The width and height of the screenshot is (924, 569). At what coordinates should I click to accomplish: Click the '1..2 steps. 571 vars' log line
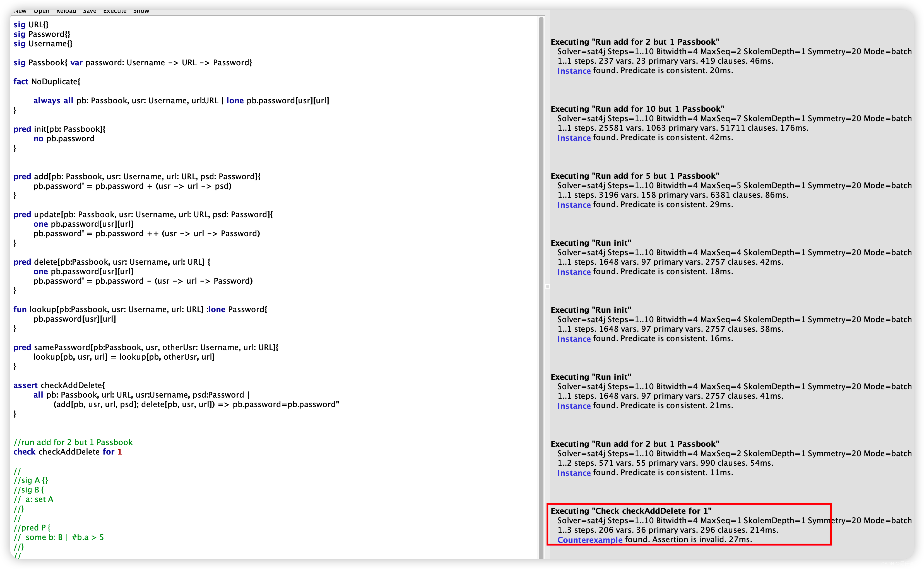[665, 463]
